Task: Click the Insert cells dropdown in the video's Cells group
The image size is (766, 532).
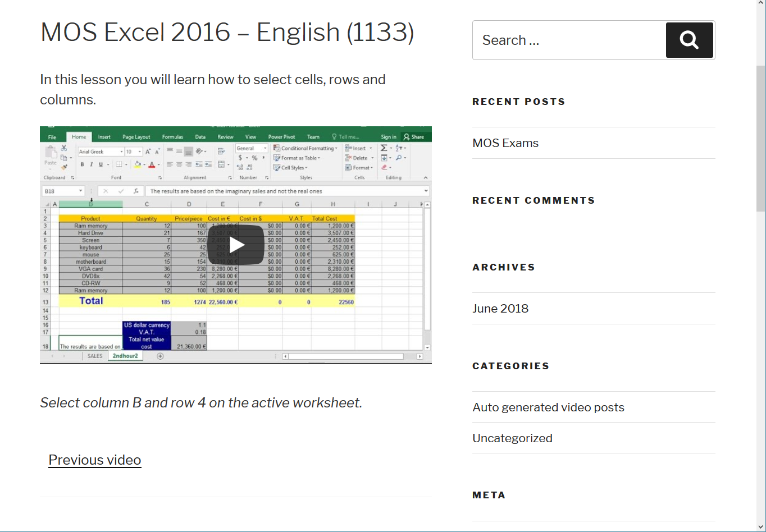Action: 359,148
